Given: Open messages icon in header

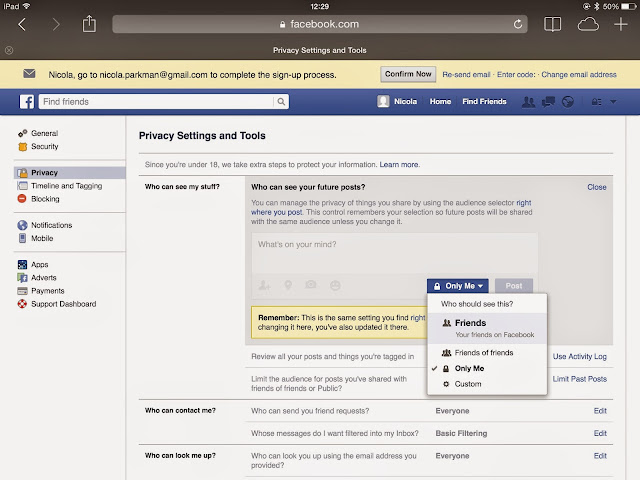Looking at the screenshot, I should [548, 102].
